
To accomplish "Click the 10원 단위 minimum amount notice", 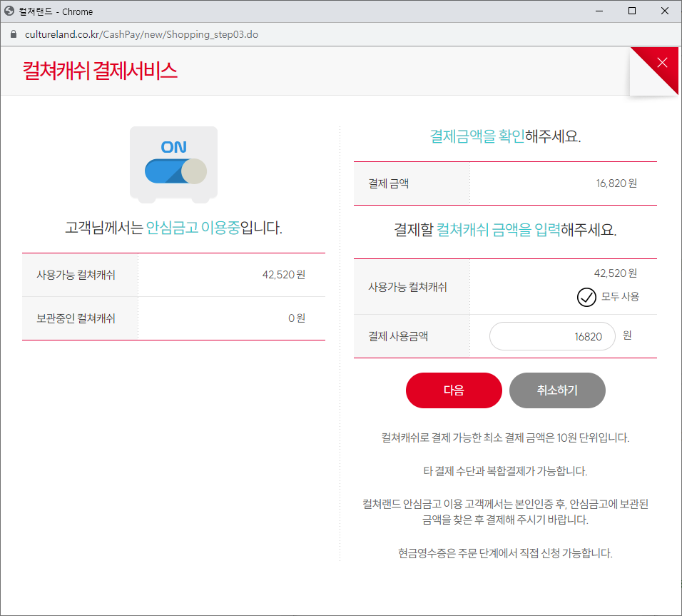I will pyautogui.click(x=505, y=438).
